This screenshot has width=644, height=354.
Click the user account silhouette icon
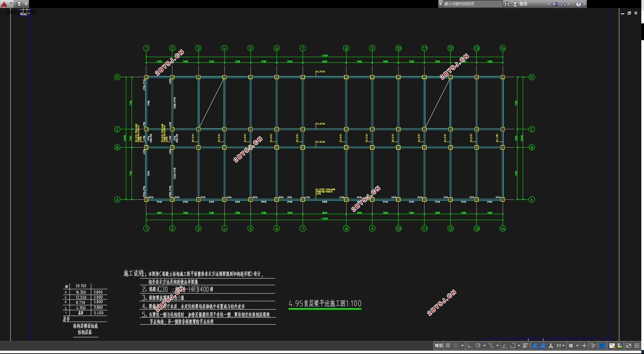(515, 4)
